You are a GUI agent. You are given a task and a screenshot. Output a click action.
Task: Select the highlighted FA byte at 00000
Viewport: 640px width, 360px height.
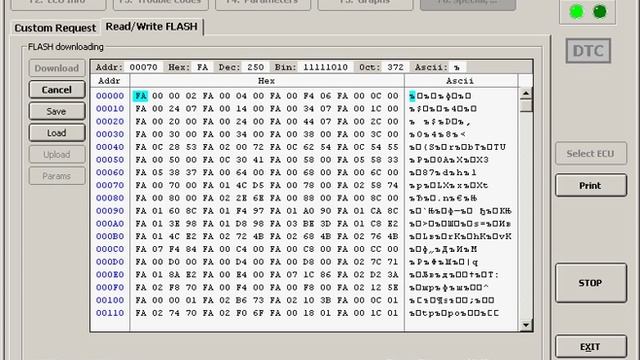(140, 96)
